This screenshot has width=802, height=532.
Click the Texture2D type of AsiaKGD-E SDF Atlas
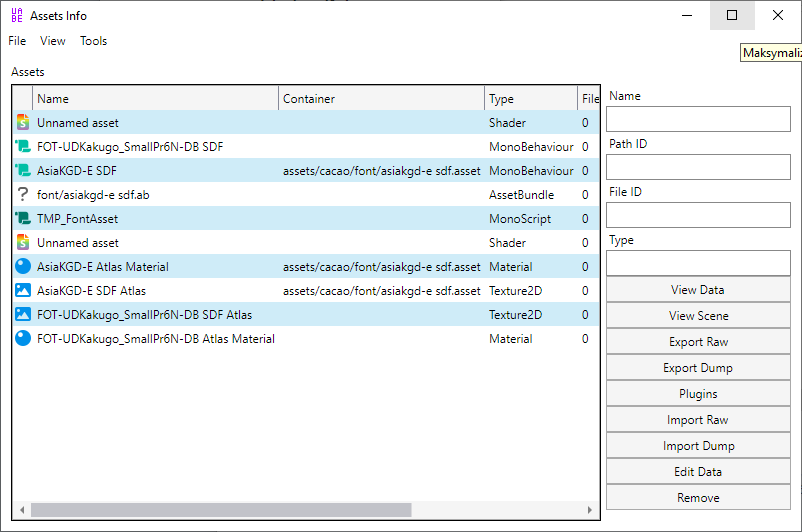pos(515,291)
